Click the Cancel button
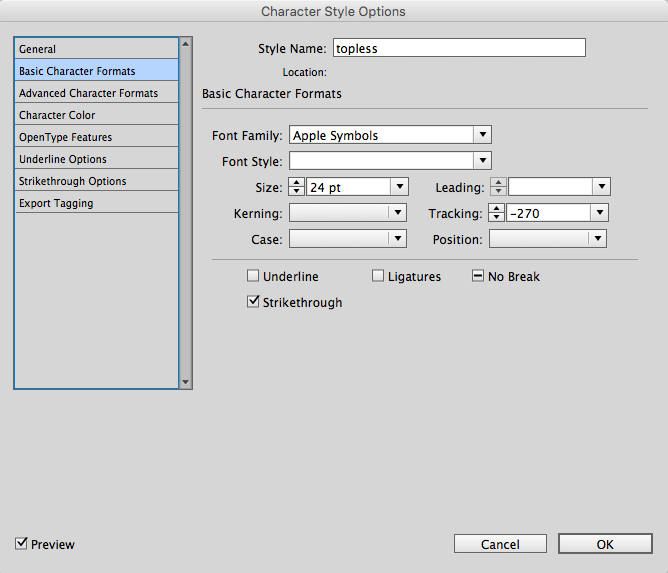The width and height of the screenshot is (668, 573). (500, 544)
